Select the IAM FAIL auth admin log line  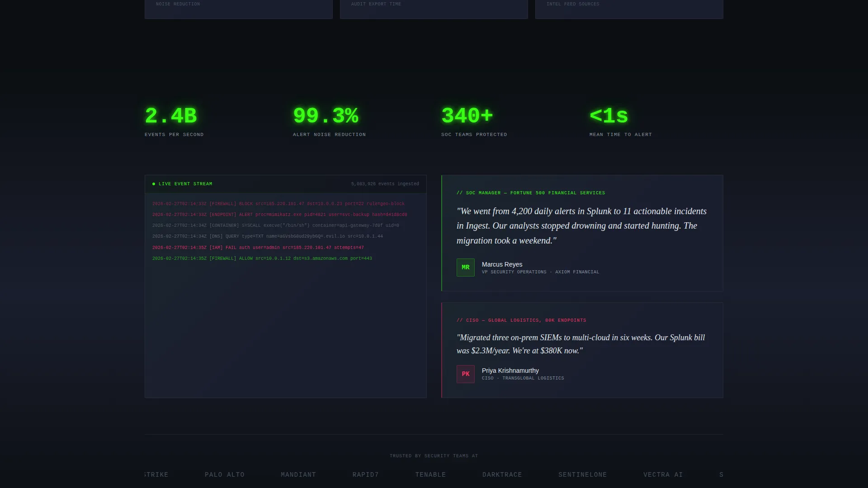point(258,248)
